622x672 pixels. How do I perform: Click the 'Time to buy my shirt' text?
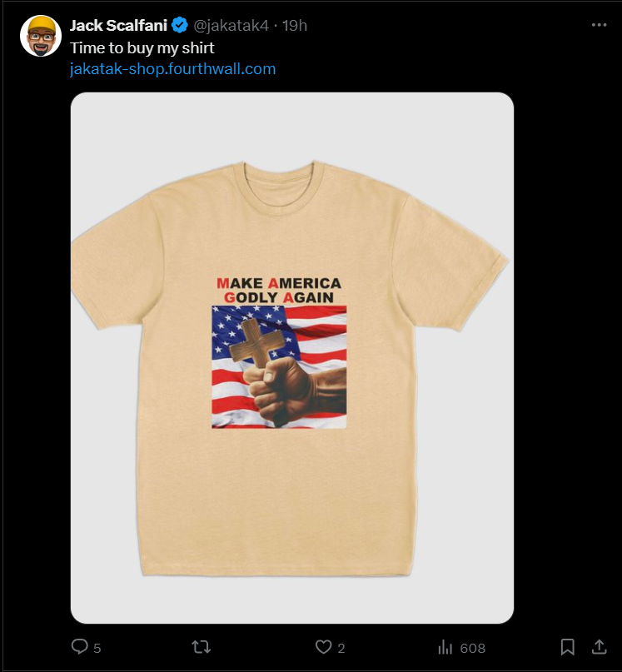click(142, 48)
